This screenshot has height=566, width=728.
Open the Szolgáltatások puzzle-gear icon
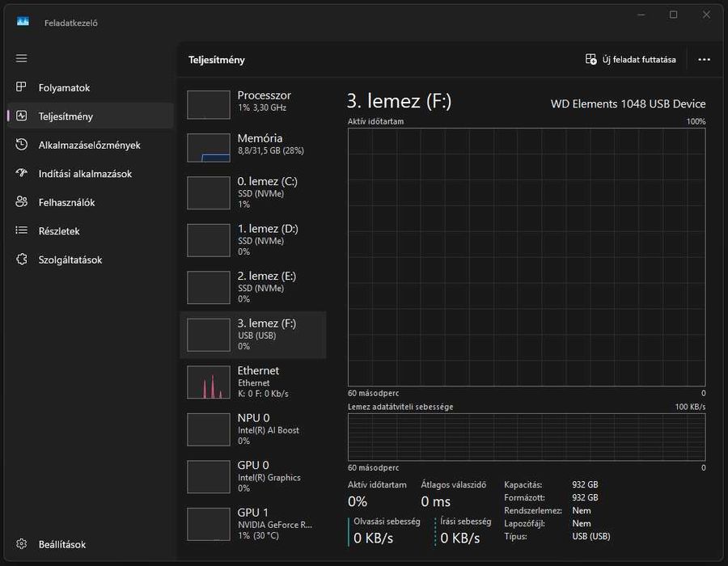point(21,260)
